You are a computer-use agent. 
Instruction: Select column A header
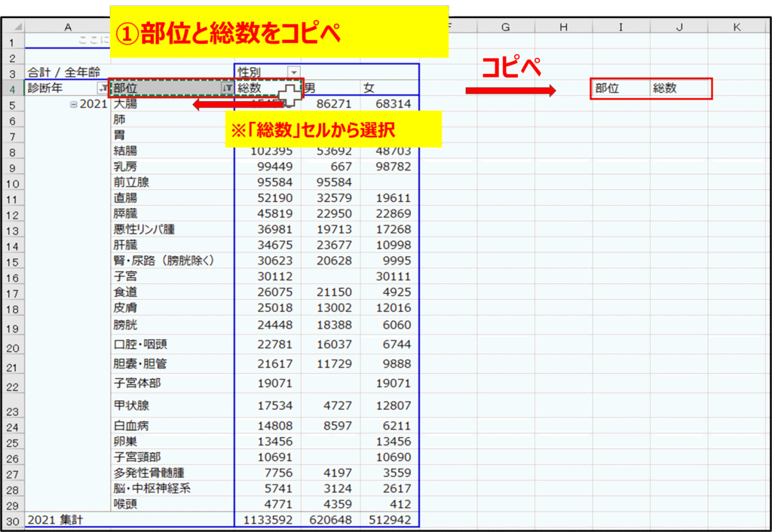[68, 27]
